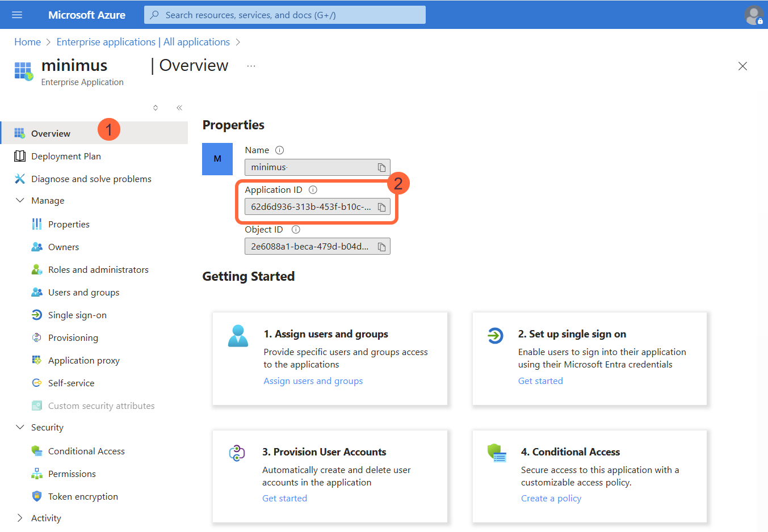Expand the Activity section

click(20, 518)
